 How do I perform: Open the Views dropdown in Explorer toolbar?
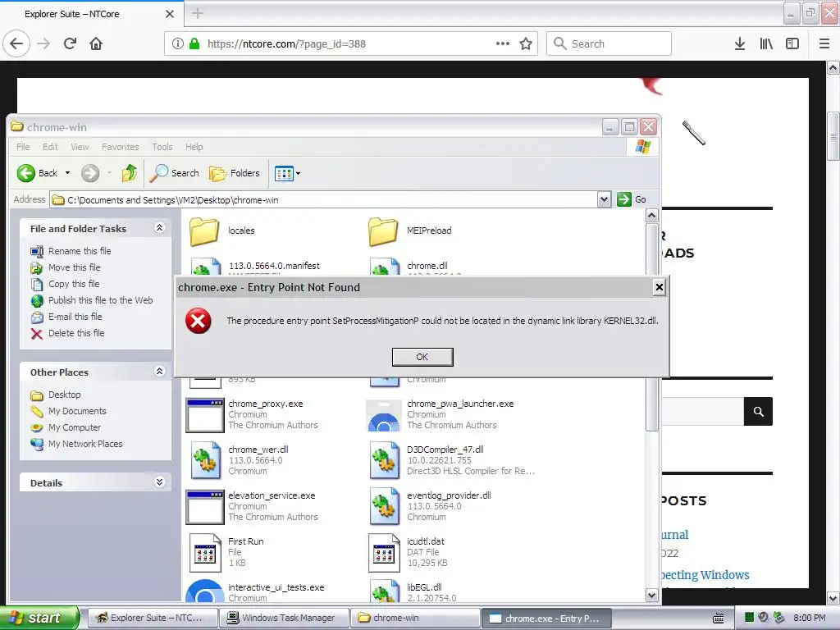tap(287, 173)
